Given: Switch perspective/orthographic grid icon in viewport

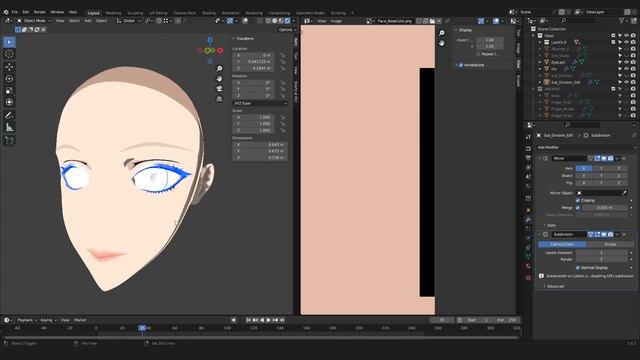Looking at the screenshot, I should (x=219, y=99).
